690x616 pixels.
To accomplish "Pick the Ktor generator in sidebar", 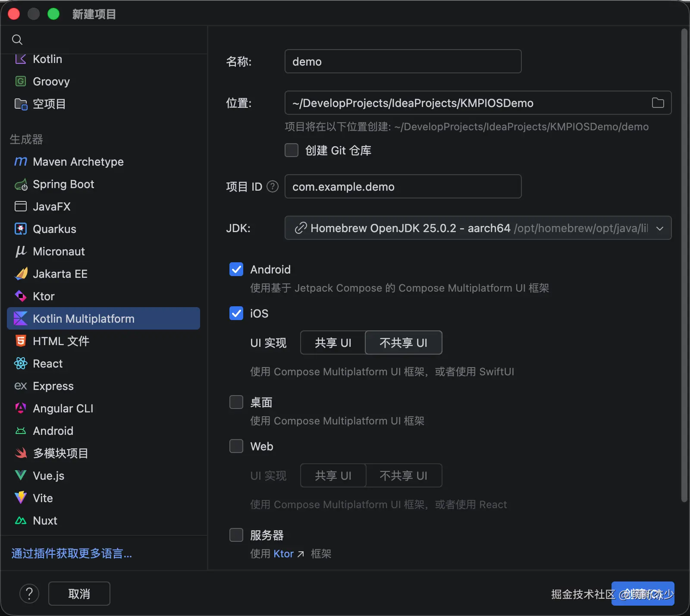I will [103, 296].
